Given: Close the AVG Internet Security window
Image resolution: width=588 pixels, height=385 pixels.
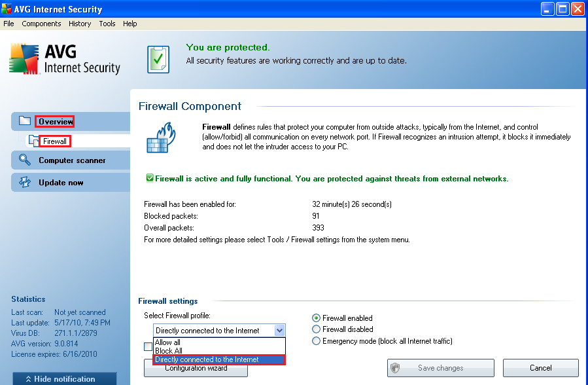Looking at the screenshot, I should (x=578, y=9).
